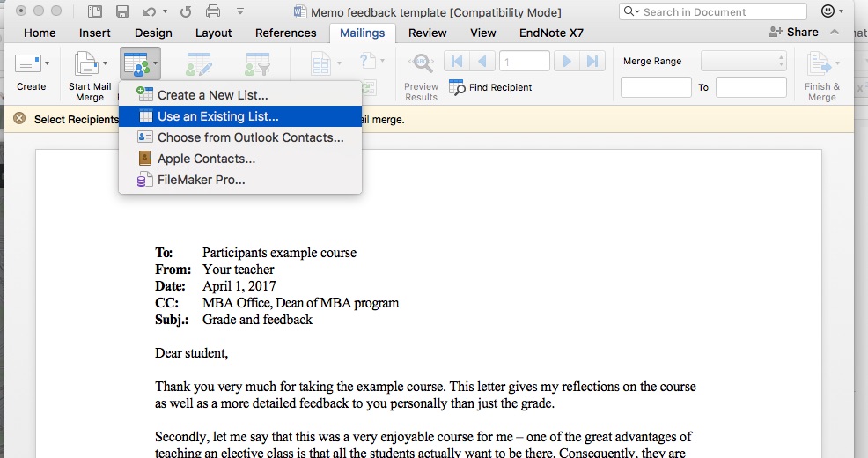Expand the Start Mail Merge dropdown arrow
Screen dimensions: 868x458
(x=106, y=64)
